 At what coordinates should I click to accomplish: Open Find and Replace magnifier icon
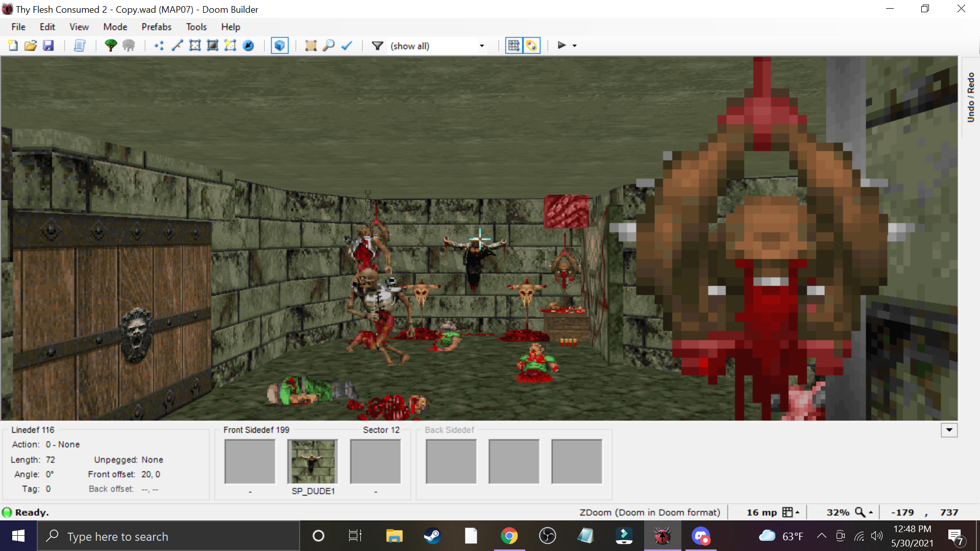coord(329,46)
